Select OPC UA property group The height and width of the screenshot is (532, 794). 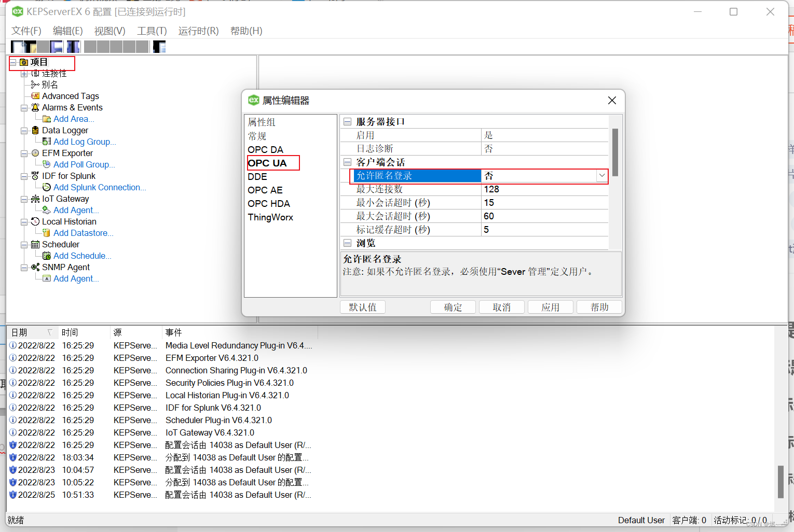267,163
